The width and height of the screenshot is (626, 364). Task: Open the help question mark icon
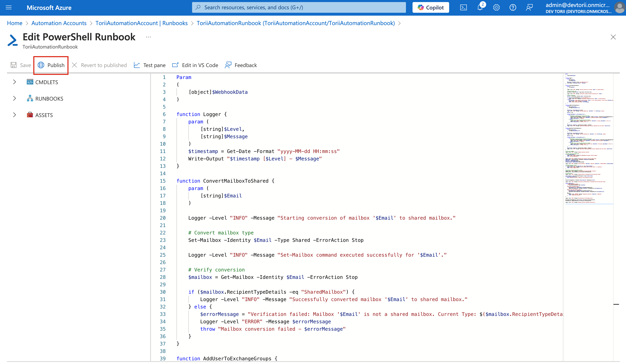[x=513, y=7]
